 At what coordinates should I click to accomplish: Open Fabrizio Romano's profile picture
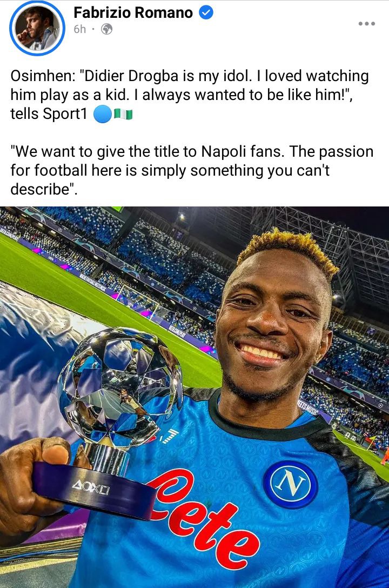coord(37,28)
